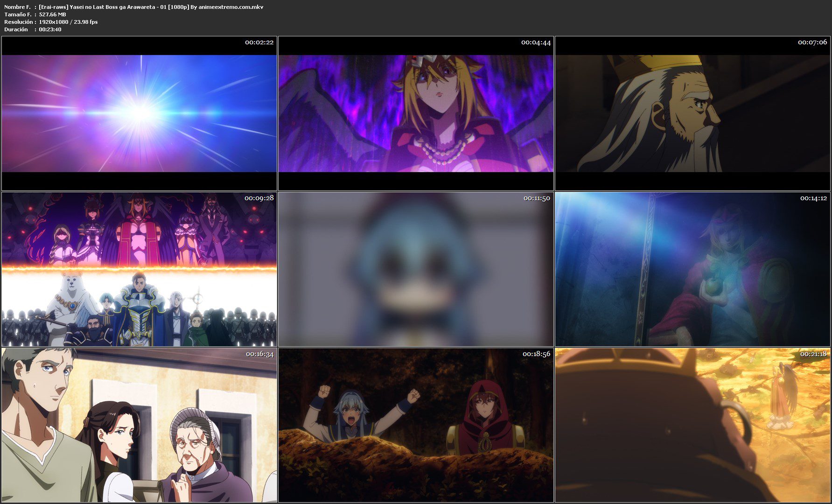Open the thumbnail with glowing green apple

(x=692, y=269)
